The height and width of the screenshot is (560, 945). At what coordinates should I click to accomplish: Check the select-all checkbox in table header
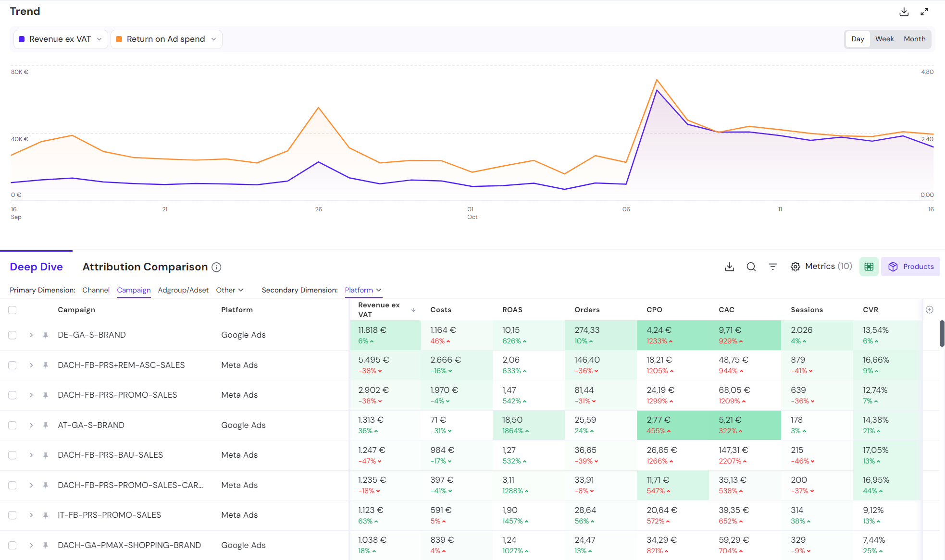tap(12, 310)
